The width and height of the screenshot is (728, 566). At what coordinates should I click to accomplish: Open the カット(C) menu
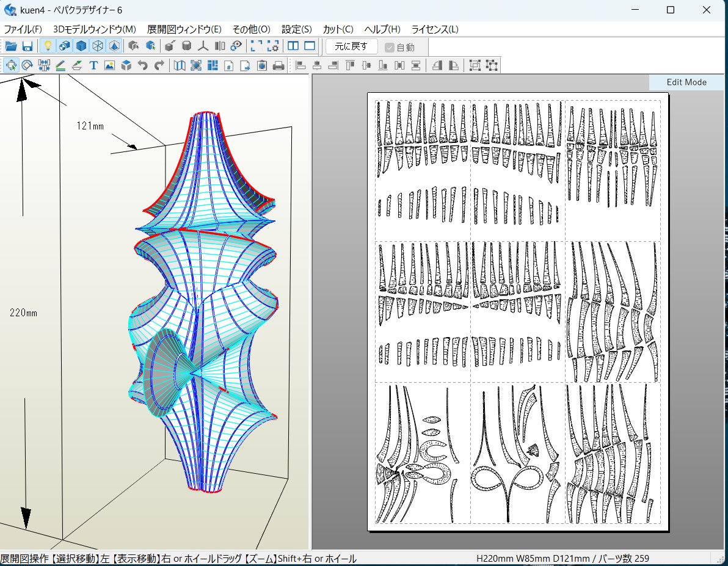coord(338,29)
